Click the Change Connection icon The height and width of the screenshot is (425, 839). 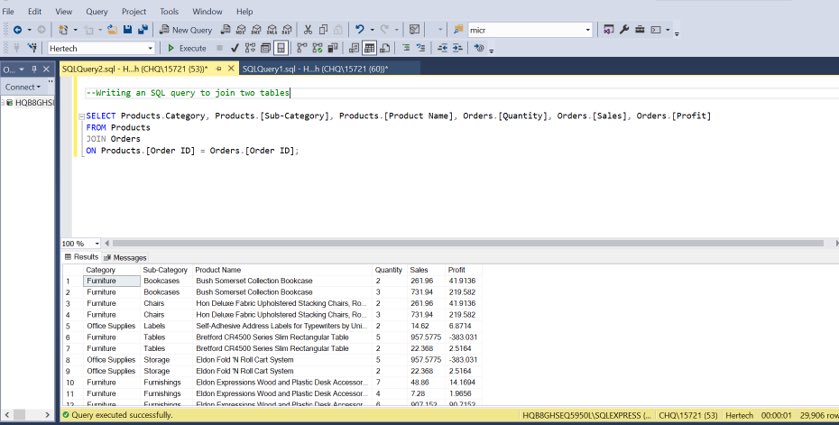(x=33, y=48)
